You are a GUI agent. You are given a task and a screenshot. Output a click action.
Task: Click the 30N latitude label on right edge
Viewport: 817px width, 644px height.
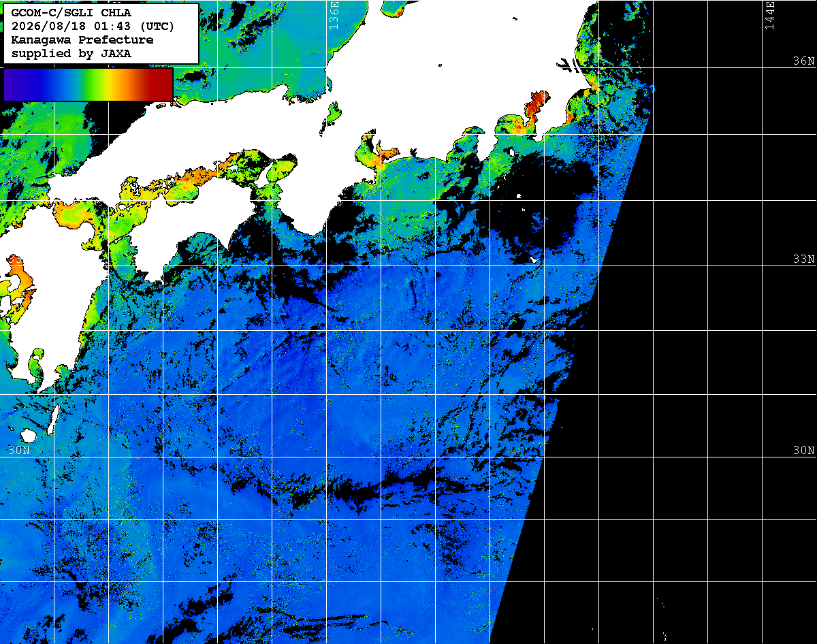[803, 450]
